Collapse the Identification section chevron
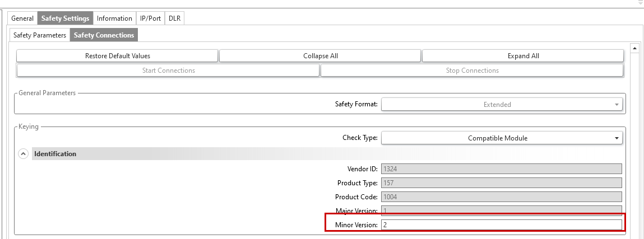Screen dimensions: 644x239 pyautogui.click(x=24, y=154)
